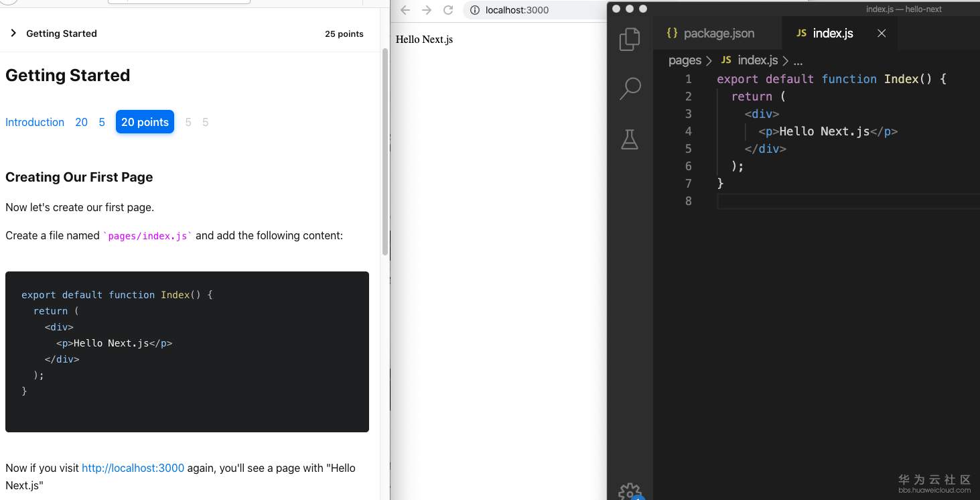This screenshot has width=980, height=500.
Task: Open the pages breadcrumb folder
Action: click(685, 60)
